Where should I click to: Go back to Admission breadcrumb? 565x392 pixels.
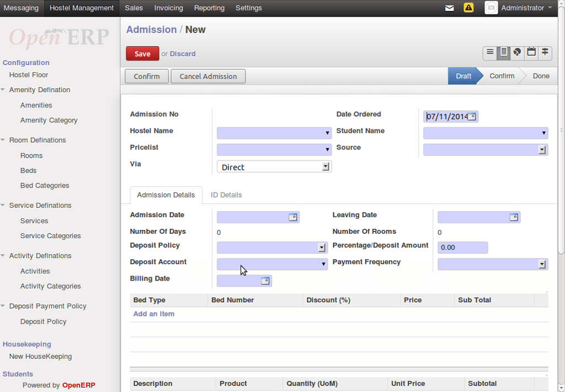coord(151,30)
